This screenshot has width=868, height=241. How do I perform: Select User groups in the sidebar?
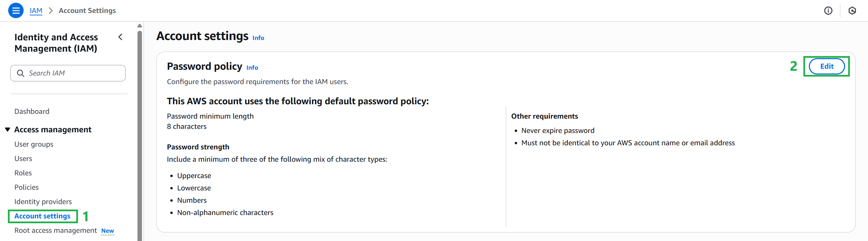[34, 144]
